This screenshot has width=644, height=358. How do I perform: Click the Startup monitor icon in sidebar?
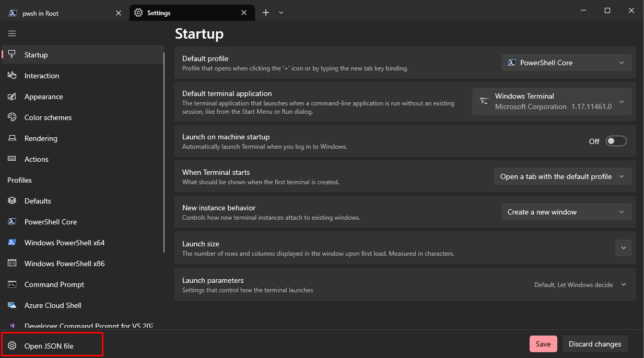(x=12, y=55)
